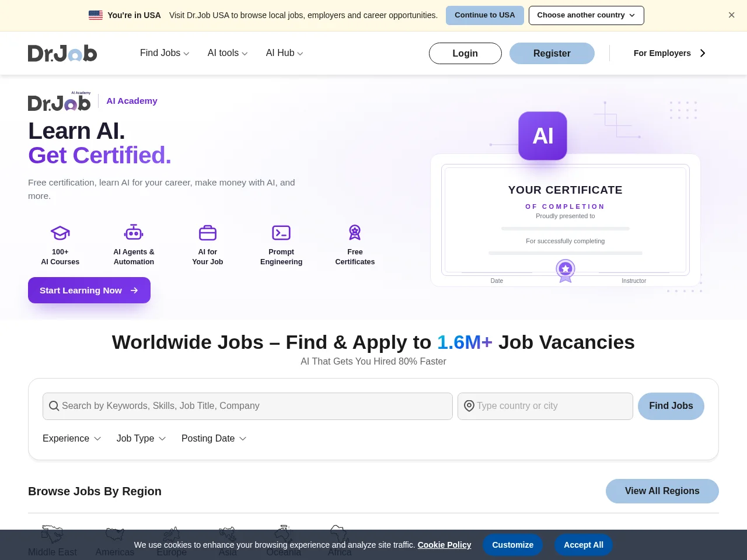Expand the Experience filter

[72, 439]
